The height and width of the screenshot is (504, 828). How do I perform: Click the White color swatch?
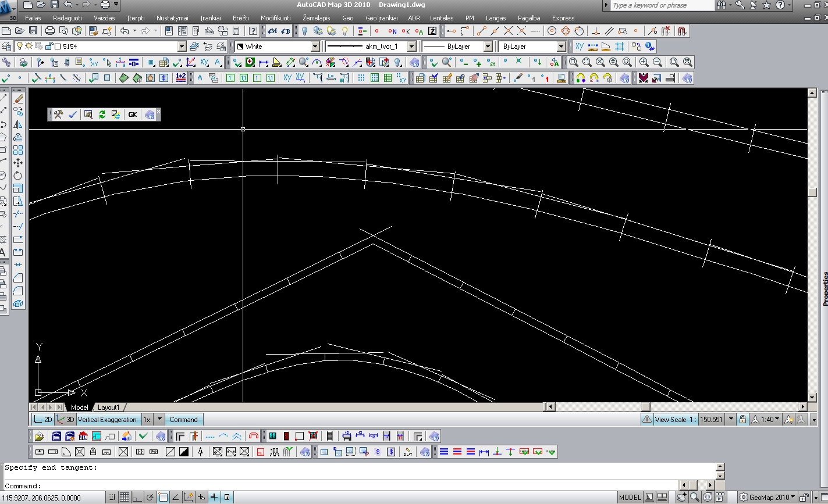click(239, 47)
